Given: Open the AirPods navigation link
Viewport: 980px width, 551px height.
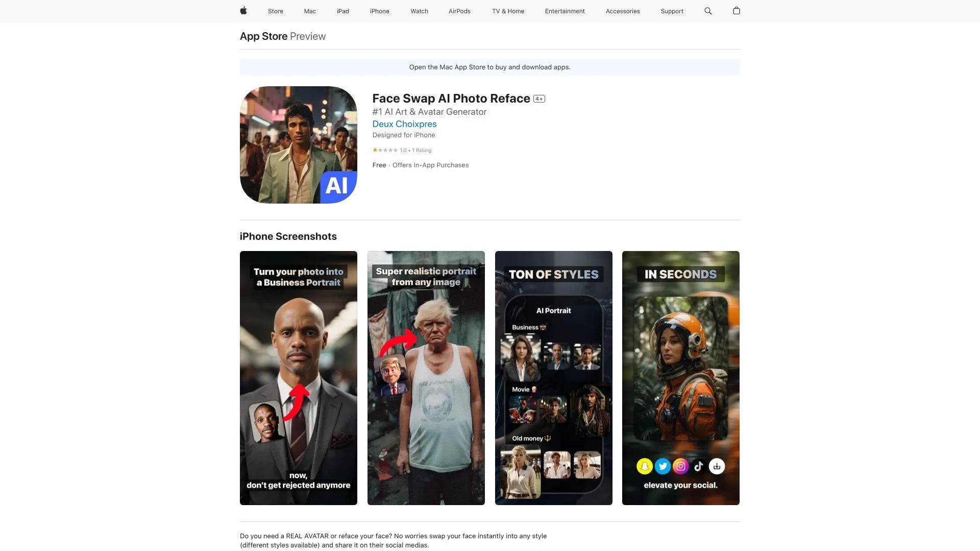Looking at the screenshot, I should (459, 11).
